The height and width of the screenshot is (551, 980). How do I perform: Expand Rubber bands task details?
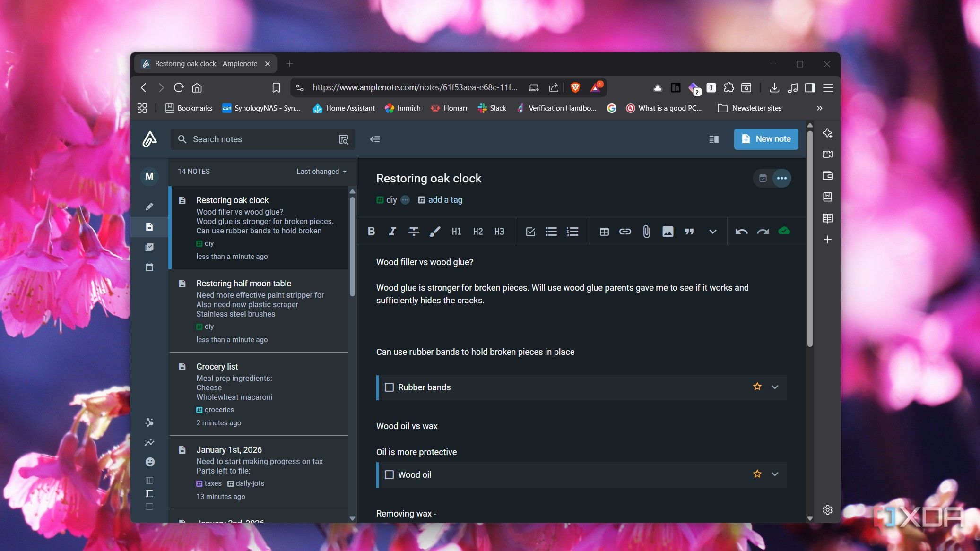point(775,387)
